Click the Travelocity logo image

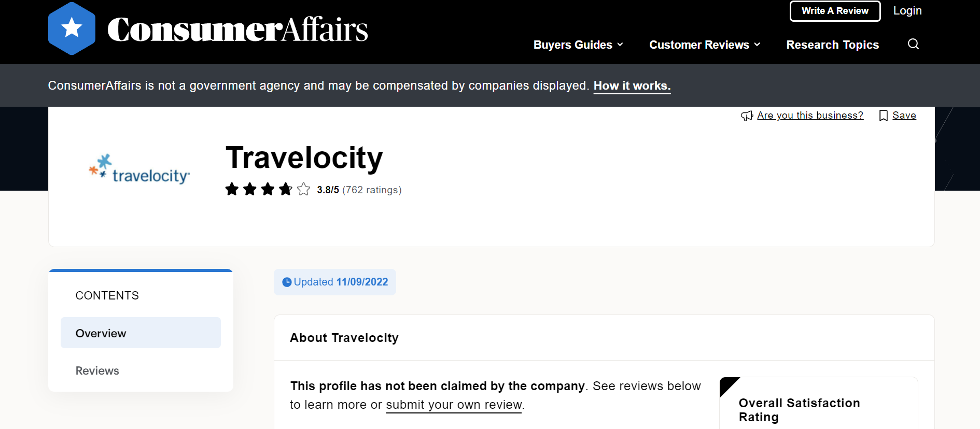point(139,169)
